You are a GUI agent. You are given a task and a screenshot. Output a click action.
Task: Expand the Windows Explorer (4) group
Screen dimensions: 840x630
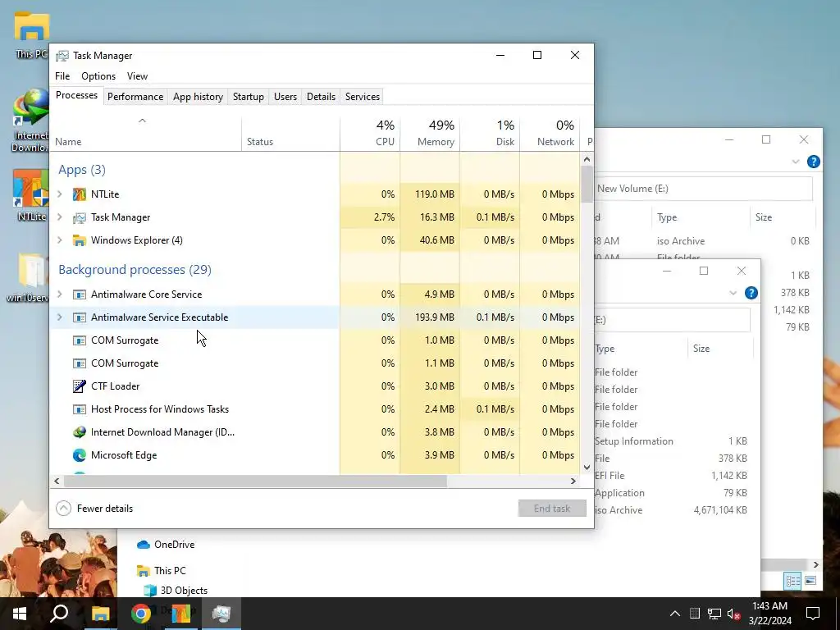coord(60,240)
